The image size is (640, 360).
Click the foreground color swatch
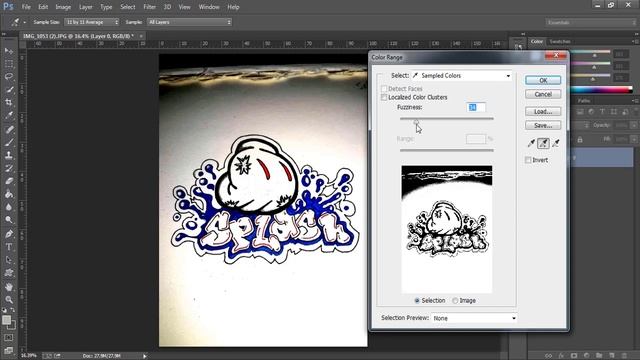point(6,320)
